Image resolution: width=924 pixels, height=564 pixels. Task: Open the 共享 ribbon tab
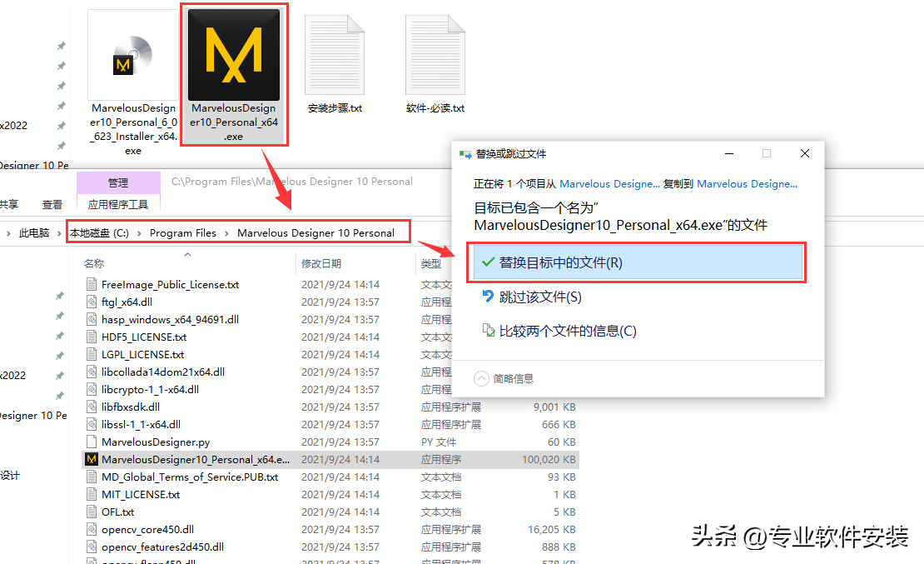9,204
